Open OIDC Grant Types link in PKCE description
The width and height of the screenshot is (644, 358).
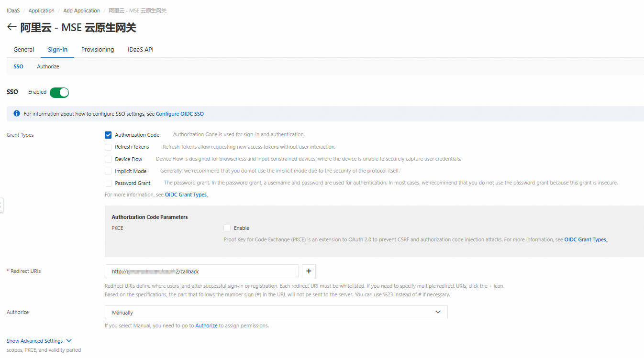(585, 240)
